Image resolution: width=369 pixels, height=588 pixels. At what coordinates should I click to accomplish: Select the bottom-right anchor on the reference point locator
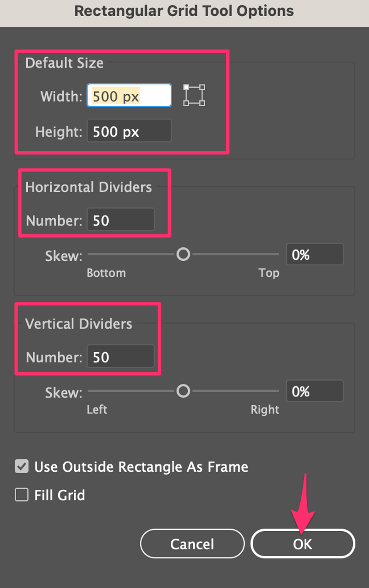click(x=202, y=103)
